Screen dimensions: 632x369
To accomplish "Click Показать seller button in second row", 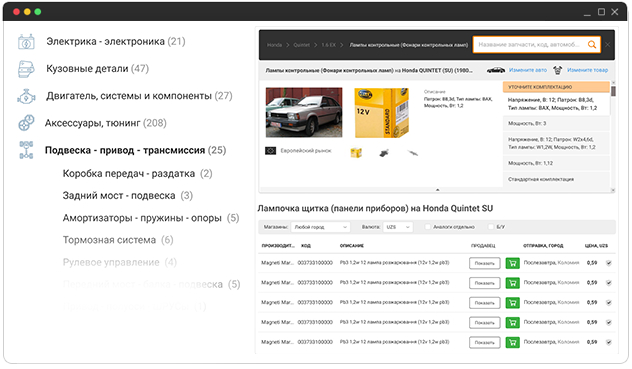I will [x=484, y=283].
